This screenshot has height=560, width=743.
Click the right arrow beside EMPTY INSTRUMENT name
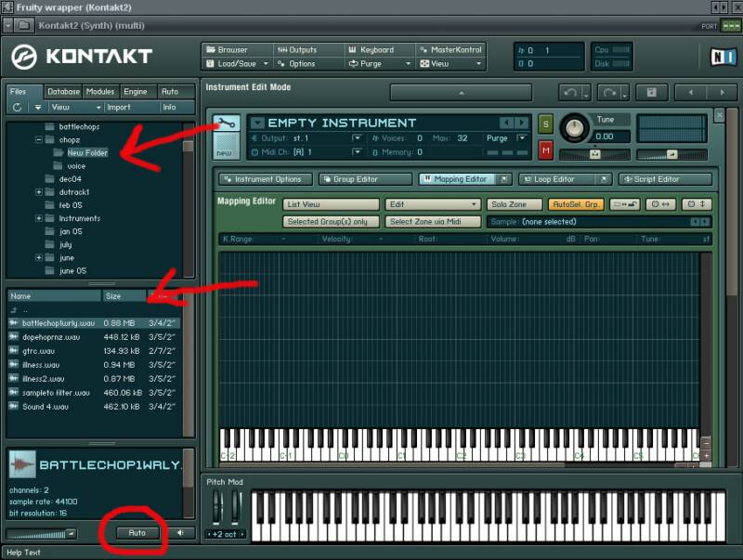pyautogui.click(x=522, y=124)
